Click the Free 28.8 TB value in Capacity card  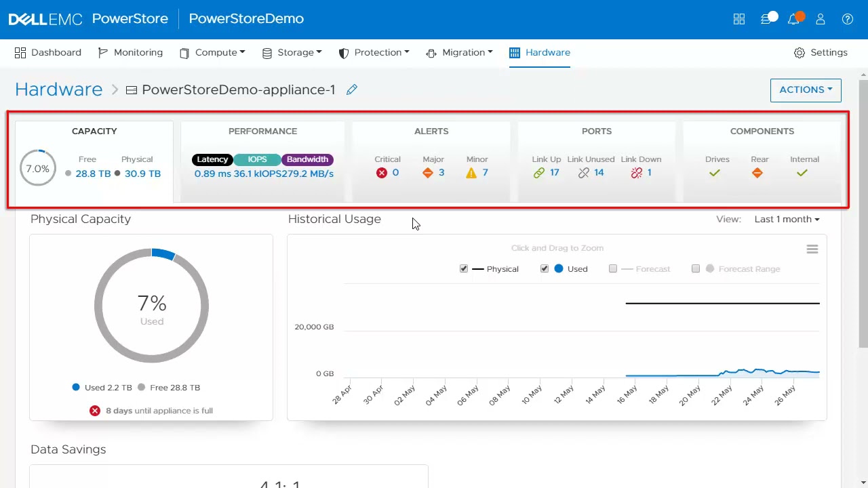[x=93, y=174]
